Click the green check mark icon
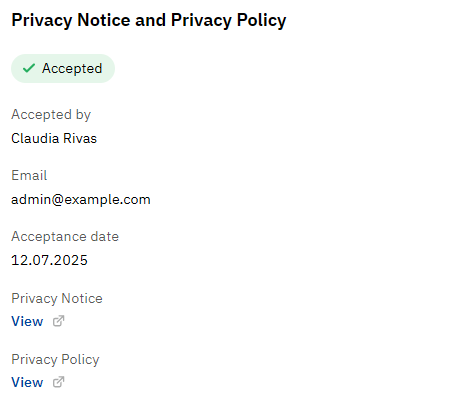 point(29,68)
